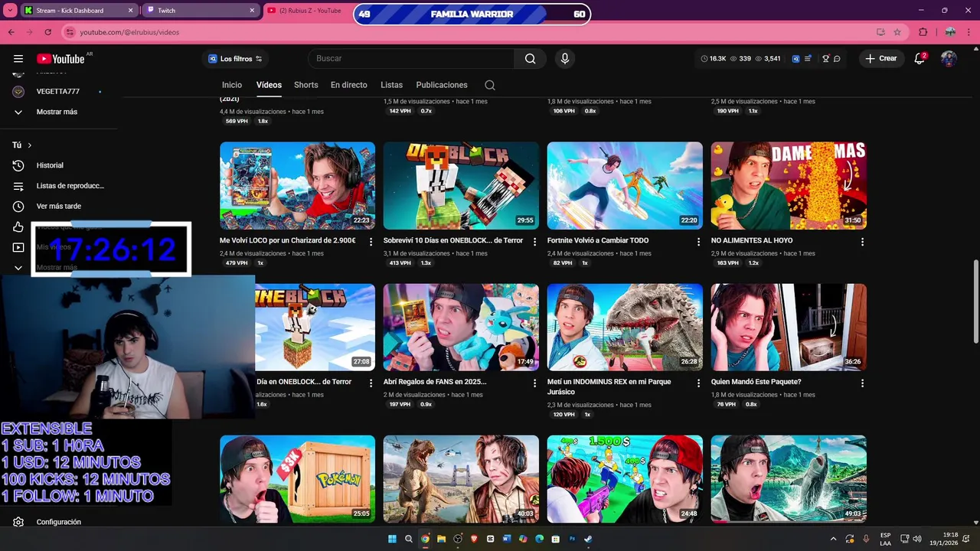
Task: Open Quien Mandó Este Paquete title
Action: coord(756,382)
